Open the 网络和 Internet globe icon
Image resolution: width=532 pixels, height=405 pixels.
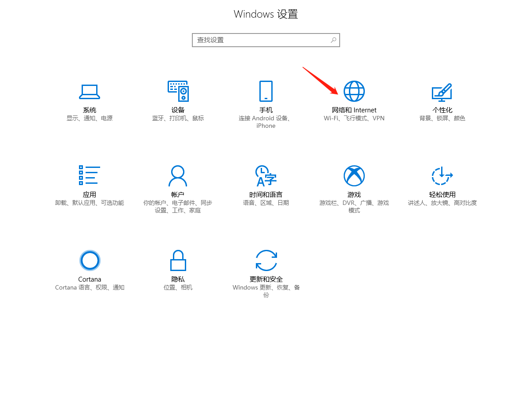coord(354,91)
